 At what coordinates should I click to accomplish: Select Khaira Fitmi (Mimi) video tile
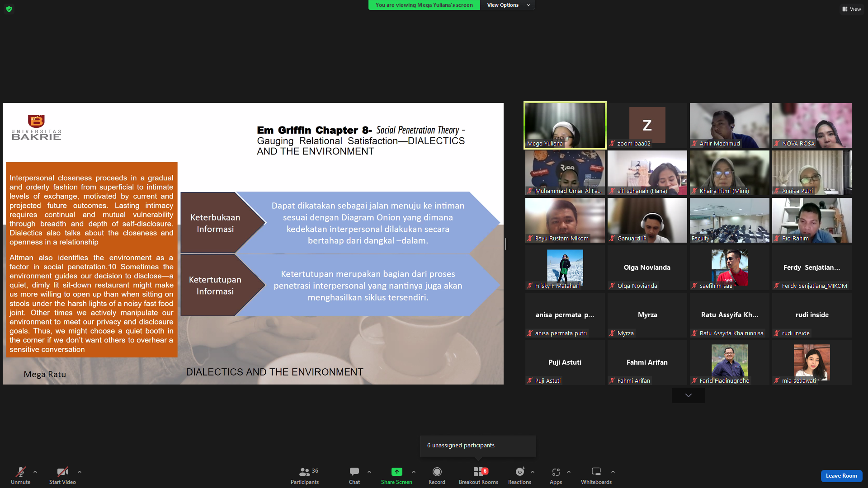click(730, 173)
